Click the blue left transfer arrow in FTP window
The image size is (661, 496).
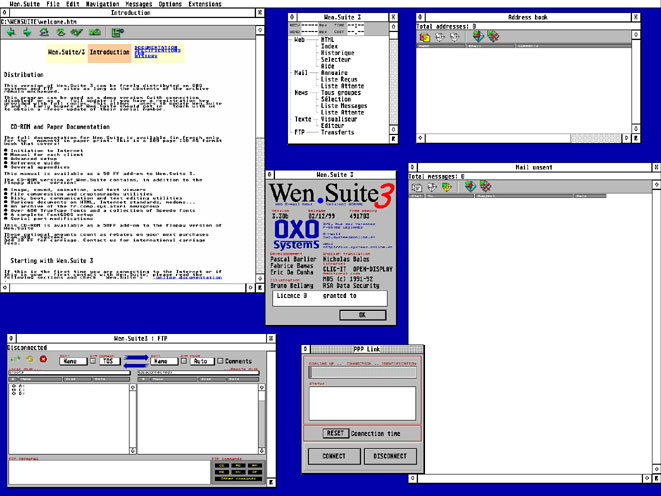point(137,365)
